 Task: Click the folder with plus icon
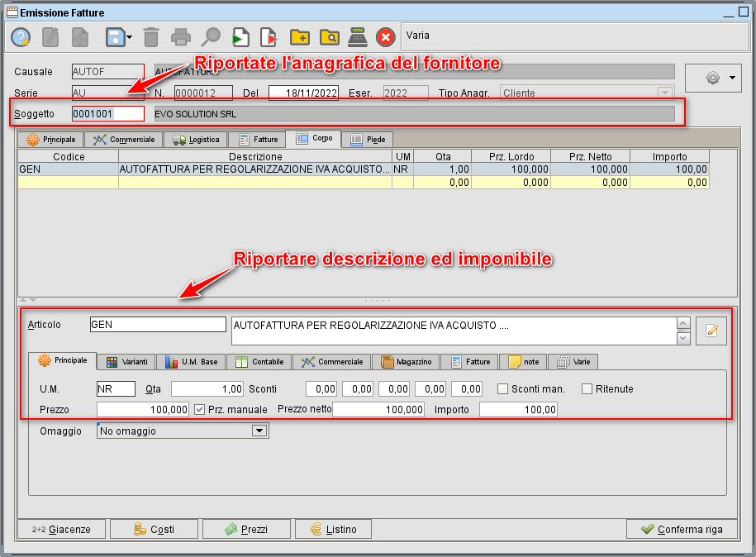pyautogui.click(x=299, y=36)
